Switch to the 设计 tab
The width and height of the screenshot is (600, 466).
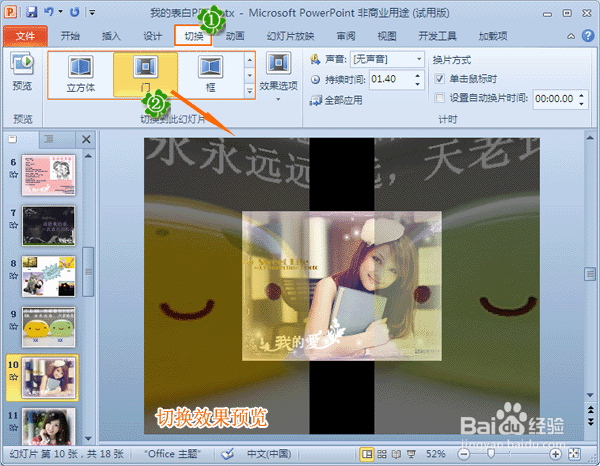[152, 36]
